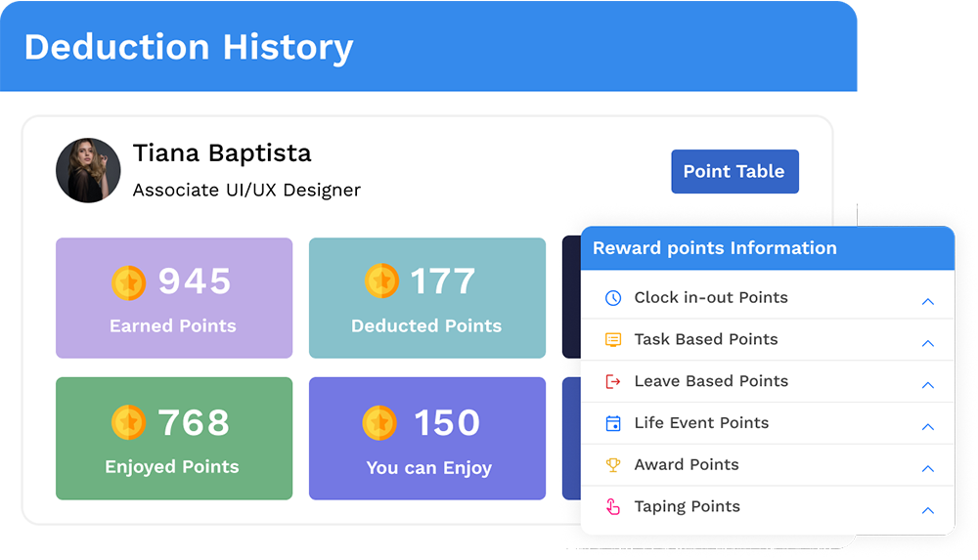The width and height of the screenshot is (978, 560).
Task: Open the You can Enjoy points card
Action: click(x=426, y=439)
